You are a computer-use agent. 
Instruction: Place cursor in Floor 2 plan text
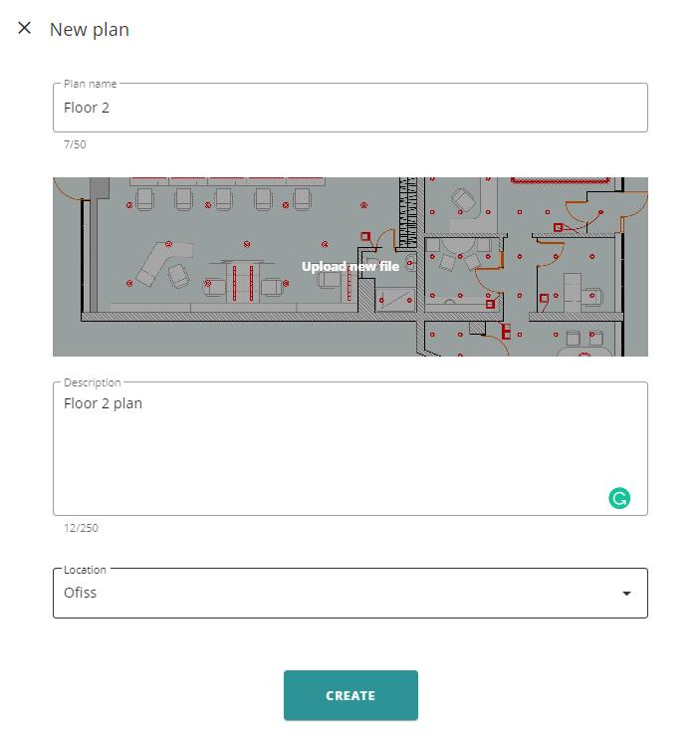(x=103, y=403)
